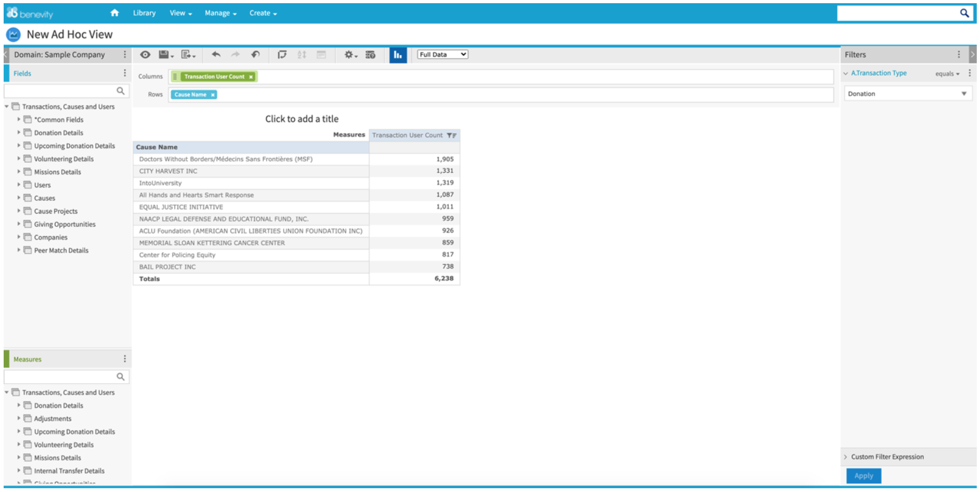Viewport: 980px width, 492px height.
Task: Click the Apply button
Action: click(863, 476)
